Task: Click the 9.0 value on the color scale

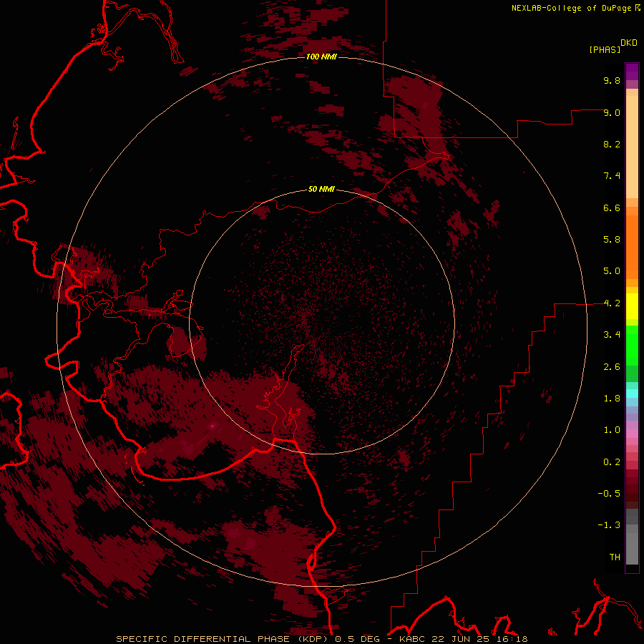Action: point(612,112)
